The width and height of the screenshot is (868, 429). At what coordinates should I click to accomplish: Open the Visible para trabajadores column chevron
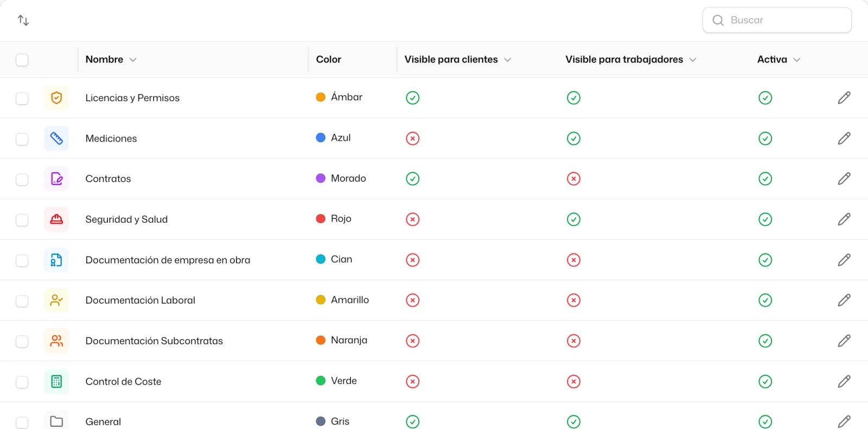[693, 60]
